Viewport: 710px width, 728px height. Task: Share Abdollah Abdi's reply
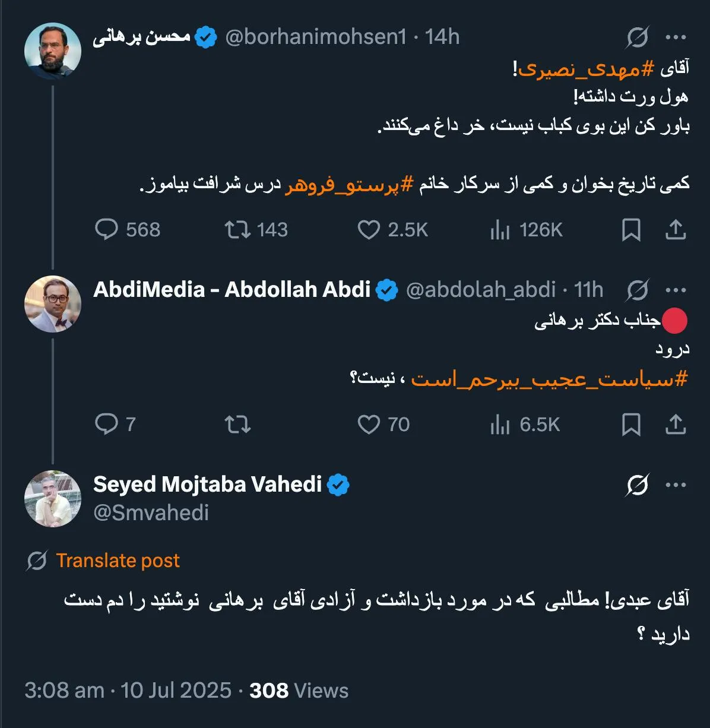[676, 425]
